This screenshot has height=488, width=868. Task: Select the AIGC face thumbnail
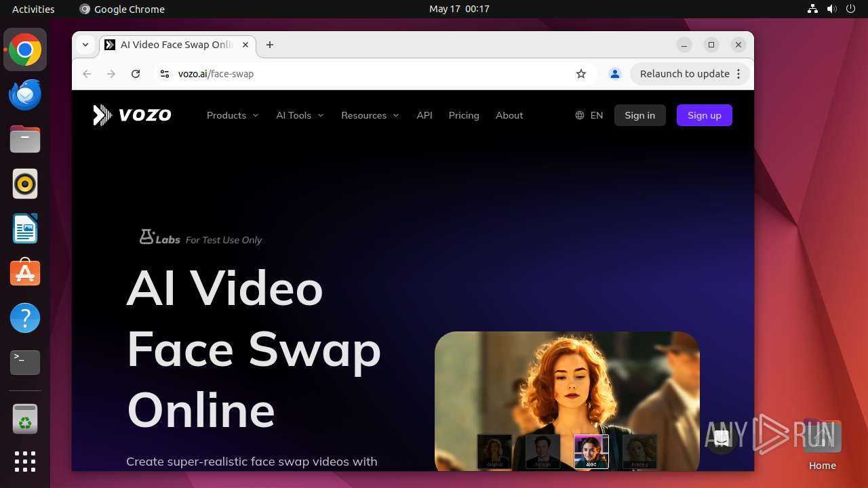pyautogui.click(x=591, y=451)
